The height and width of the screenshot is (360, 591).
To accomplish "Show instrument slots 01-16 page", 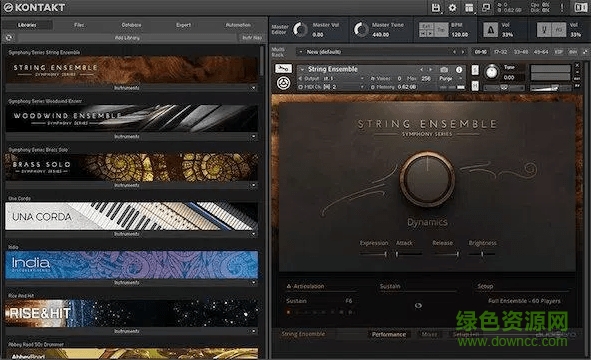I will 481,52.
